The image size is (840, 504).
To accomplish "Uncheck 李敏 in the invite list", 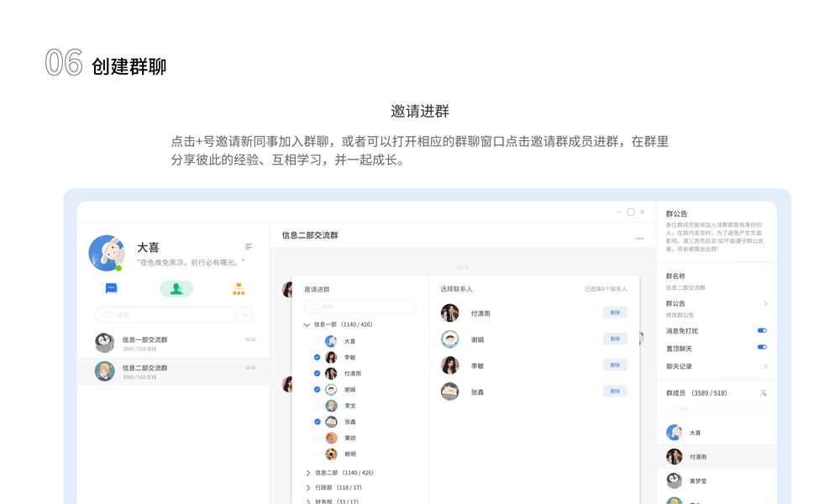I will tap(318, 357).
